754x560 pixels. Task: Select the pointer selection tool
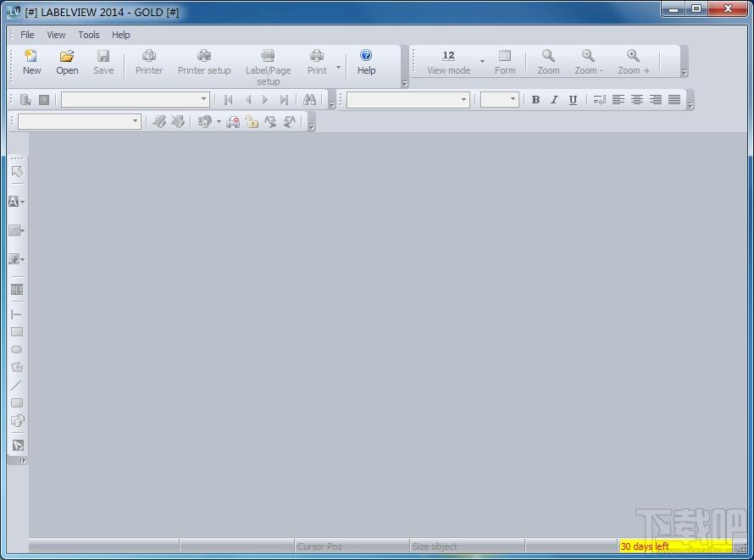point(17,172)
